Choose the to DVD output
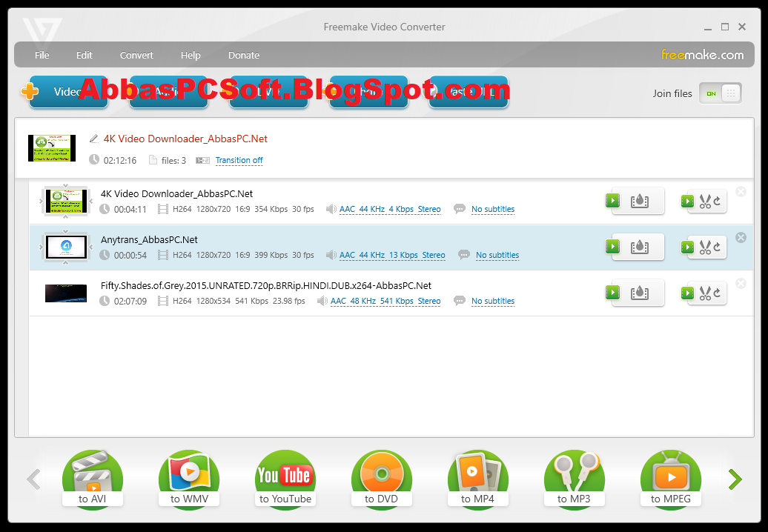The width and height of the screenshot is (768, 532). (x=382, y=479)
